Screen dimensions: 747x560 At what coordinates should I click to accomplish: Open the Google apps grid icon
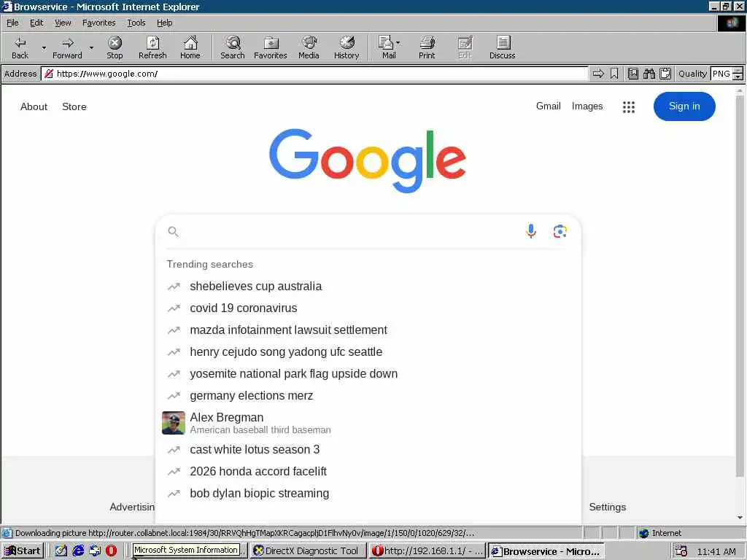tap(628, 107)
